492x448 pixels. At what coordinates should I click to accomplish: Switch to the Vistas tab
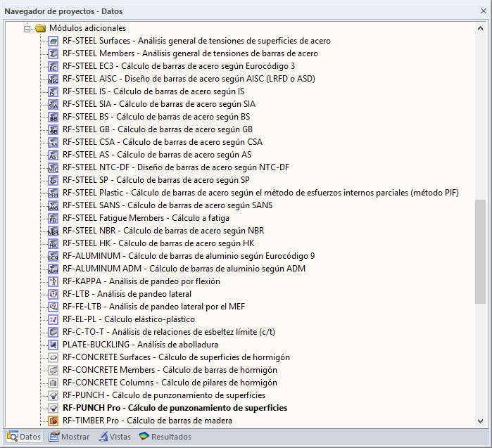tap(115, 437)
